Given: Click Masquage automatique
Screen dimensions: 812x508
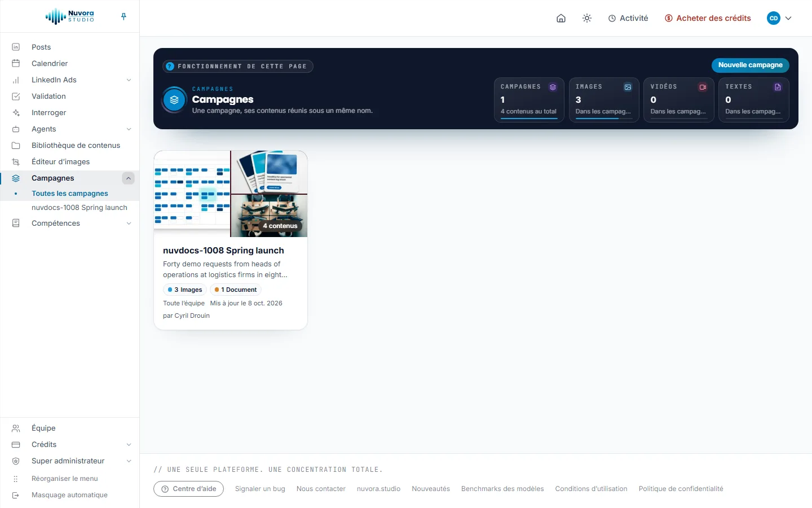Looking at the screenshot, I should (x=69, y=494).
